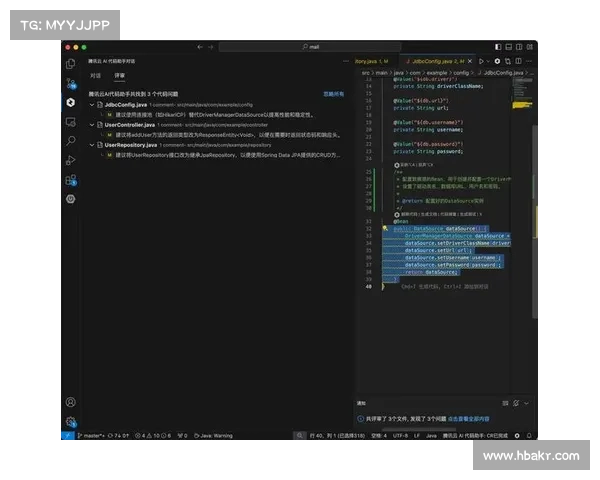Open Run and Debug view
The width and height of the screenshot is (600, 480).
click(70, 160)
